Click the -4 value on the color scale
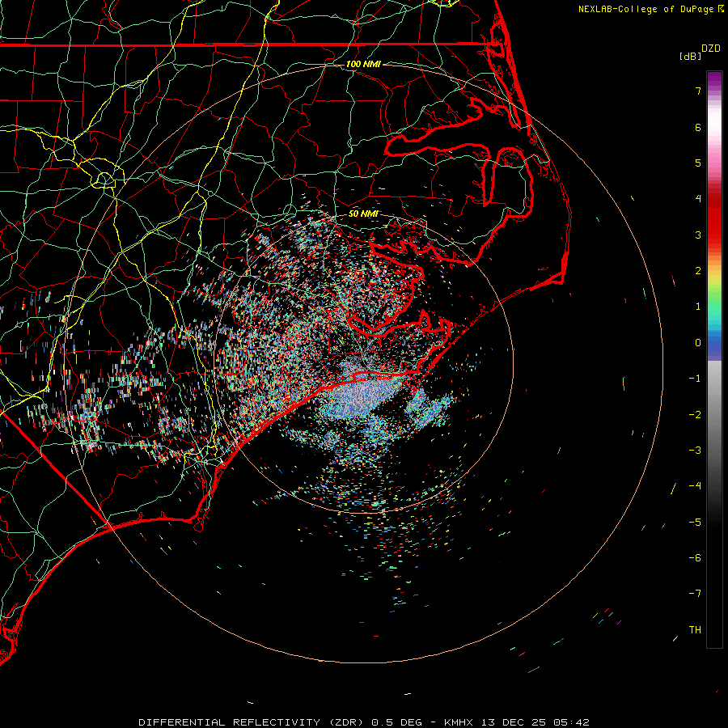 point(695,486)
